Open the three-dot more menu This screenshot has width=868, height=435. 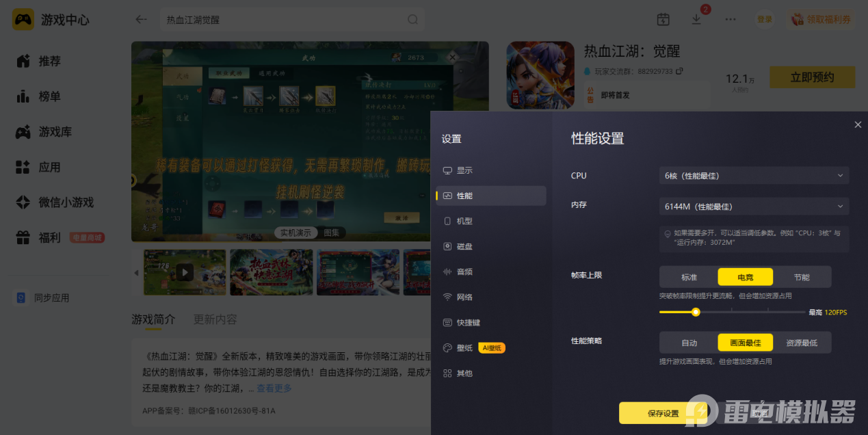(731, 19)
